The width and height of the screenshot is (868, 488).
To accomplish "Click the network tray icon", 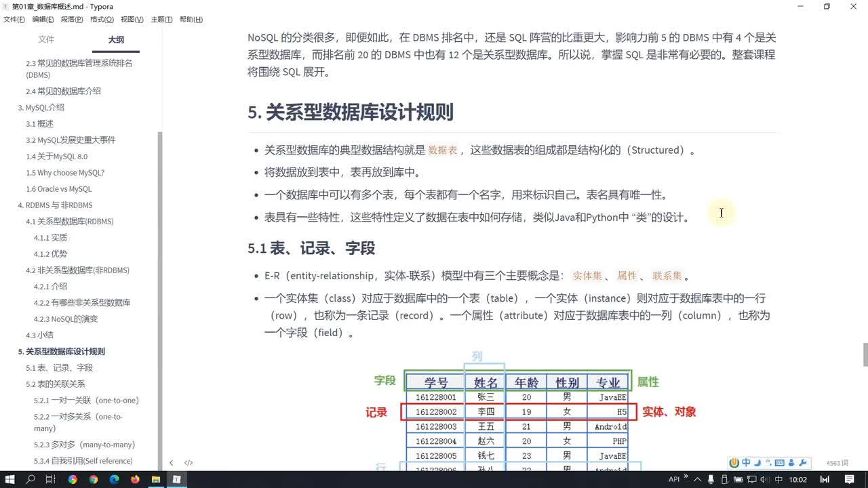I will coord(753,479).
